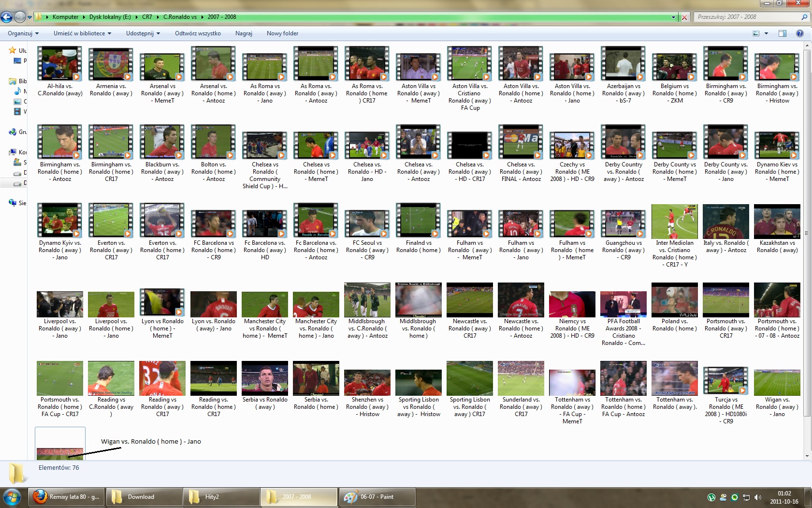Open the address bar history dropdown
The height and width of the screenshot is (508, 812).
point(673,17)
